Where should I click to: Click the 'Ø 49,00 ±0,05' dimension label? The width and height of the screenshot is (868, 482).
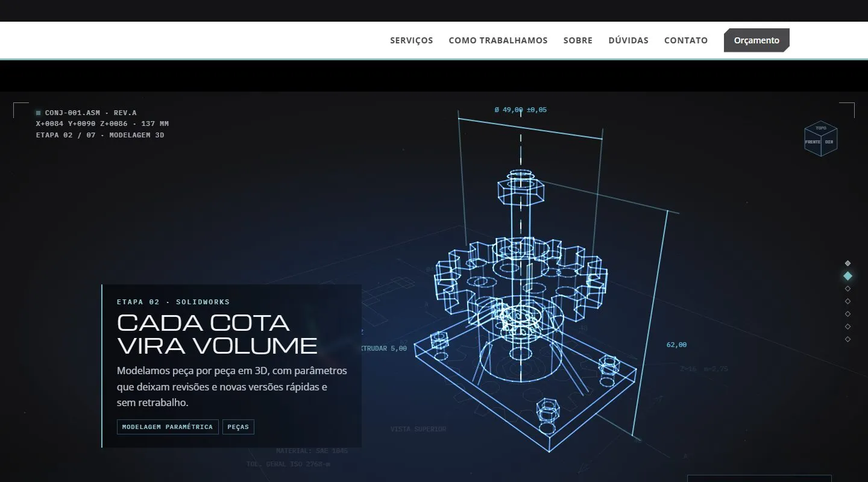[x=521, y=110]
